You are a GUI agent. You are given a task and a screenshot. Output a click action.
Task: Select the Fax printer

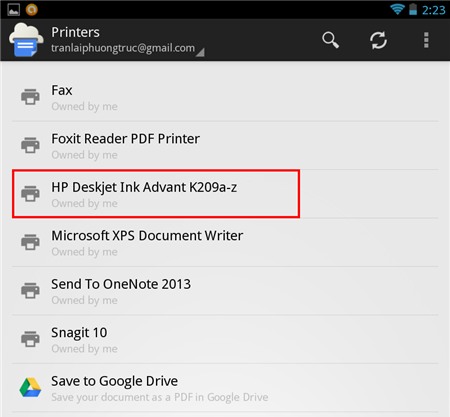click(225, 97)
